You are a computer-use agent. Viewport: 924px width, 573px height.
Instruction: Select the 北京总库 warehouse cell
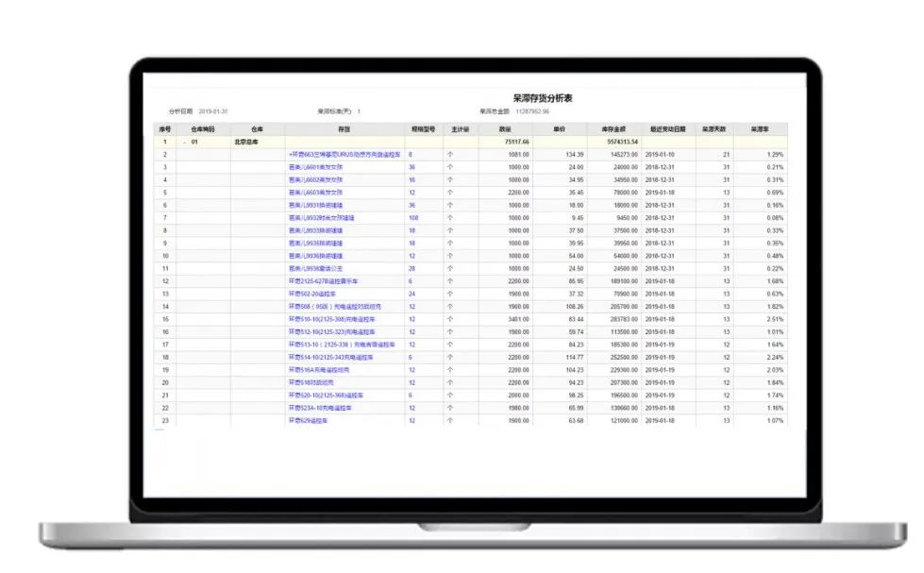(x=245, y=142)
